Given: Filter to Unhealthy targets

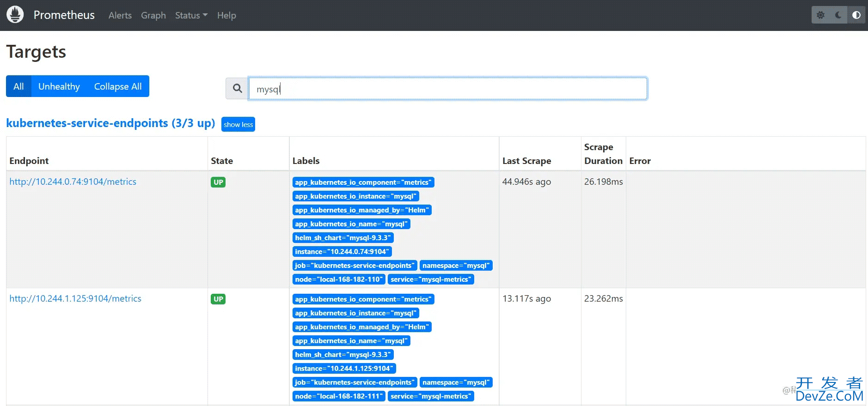Looking at the screenshot, I should pyautogui.click(x=59, y=86).
